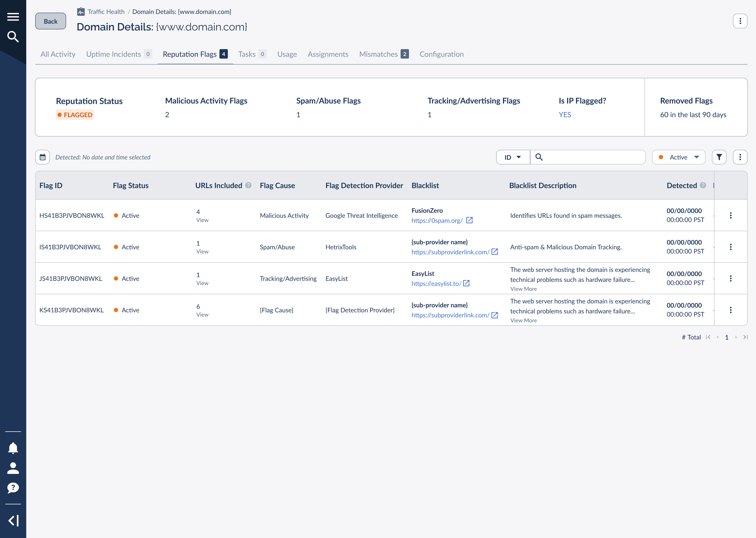Click View in JS41B3PJVBON8WKL row

tap(202, 283)
